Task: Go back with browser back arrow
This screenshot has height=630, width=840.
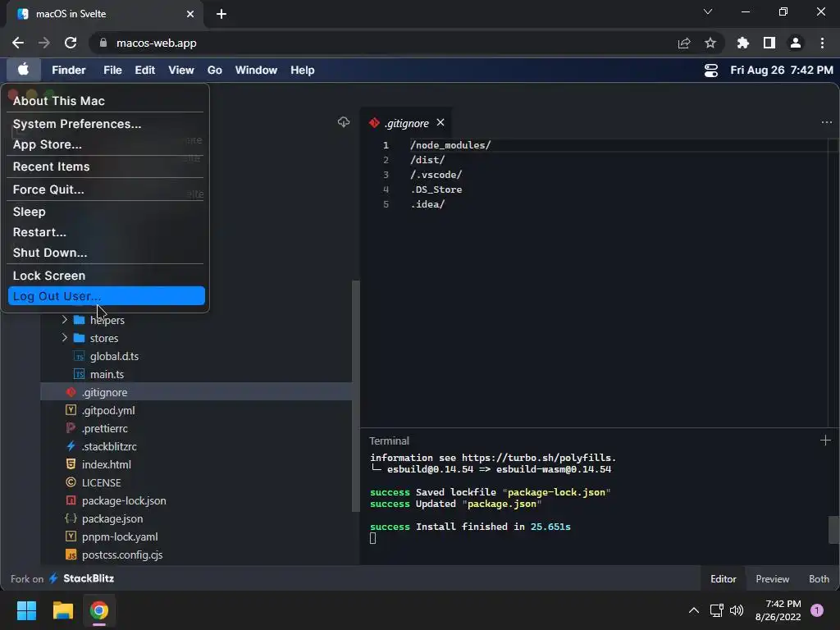Action: point(18,43)
